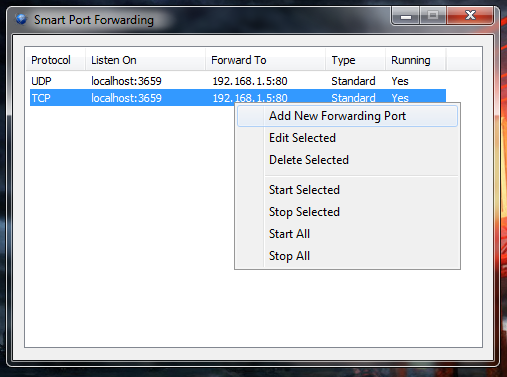Minimize the Smart Port Forwarding window
The image size is (507, 377).
406,16
